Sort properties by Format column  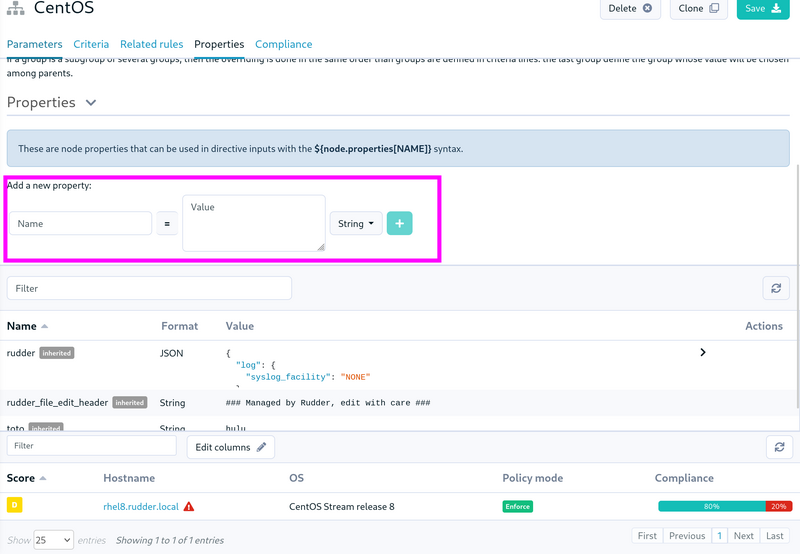click(180, 326)
